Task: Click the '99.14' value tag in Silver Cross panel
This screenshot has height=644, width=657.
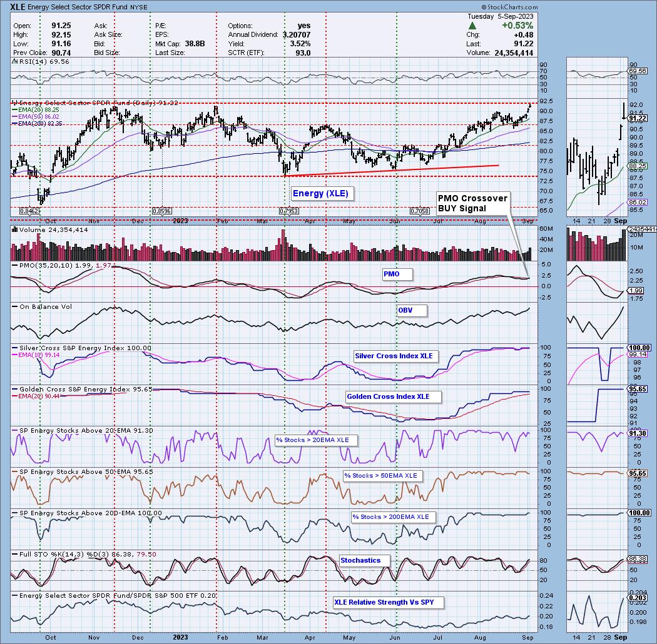Action: [639, 355]
